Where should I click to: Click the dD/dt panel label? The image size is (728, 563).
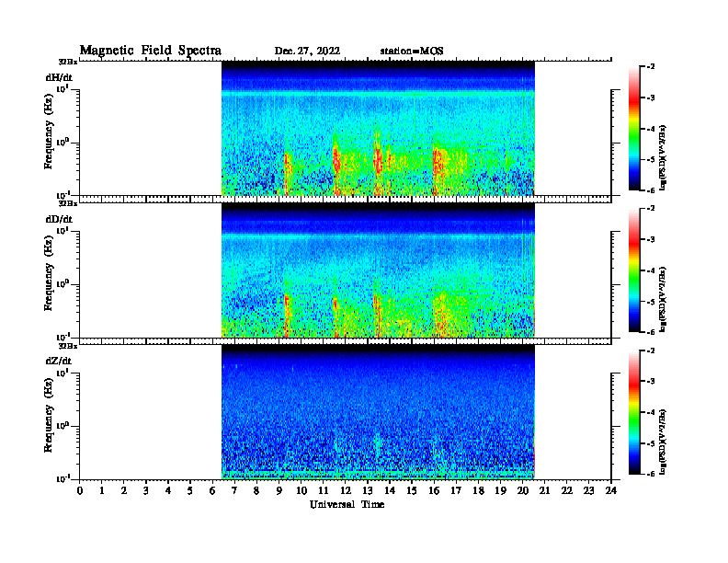59,219
